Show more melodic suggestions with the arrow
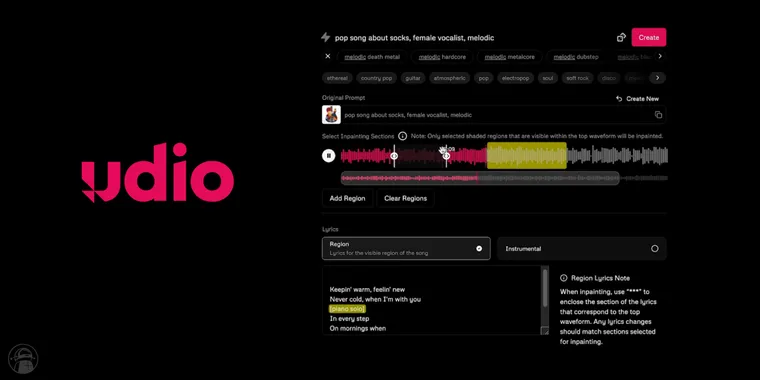Screen dimensions: 760x380 pos(659,56)
